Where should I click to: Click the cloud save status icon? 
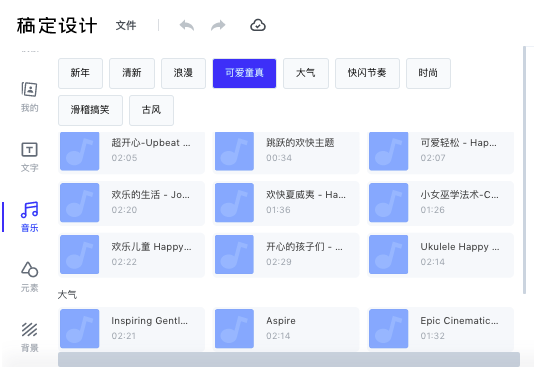pos(258,25)
